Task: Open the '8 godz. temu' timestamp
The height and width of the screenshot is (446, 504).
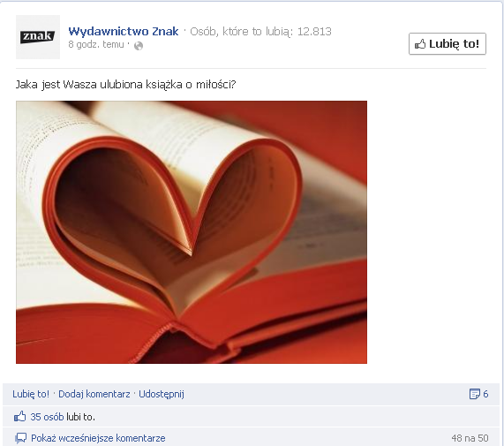Action: click(x=96, y=44)
